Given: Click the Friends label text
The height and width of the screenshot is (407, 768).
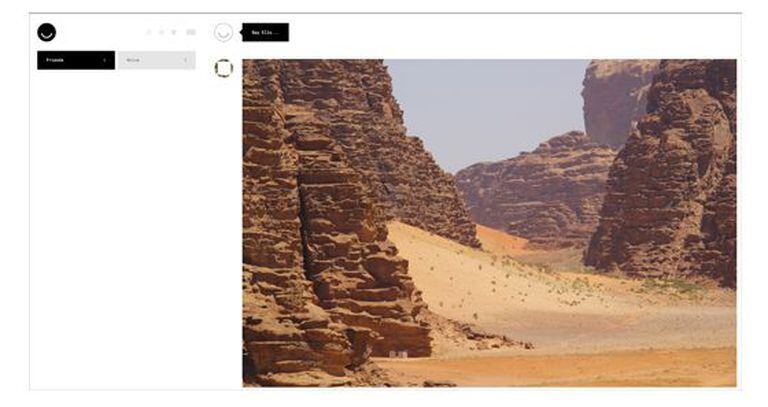Looking at the screenshot, I should pyautogui.click(x=55, y=60).
